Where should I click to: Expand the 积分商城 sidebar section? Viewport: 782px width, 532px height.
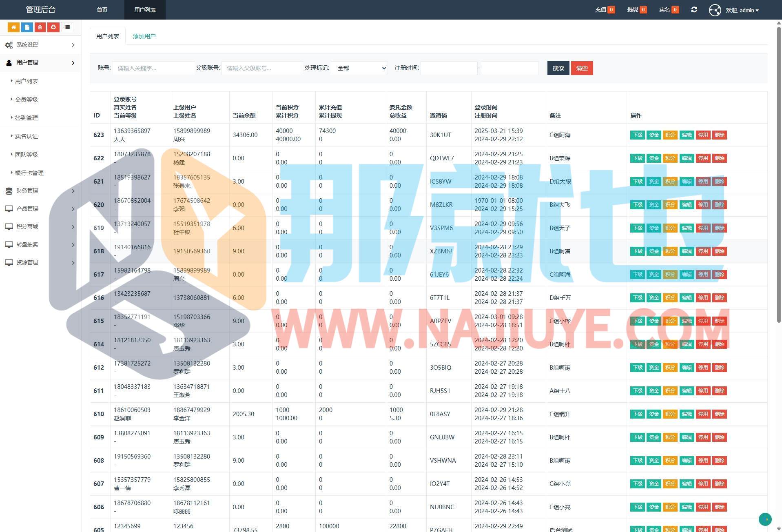coord(40,226)
